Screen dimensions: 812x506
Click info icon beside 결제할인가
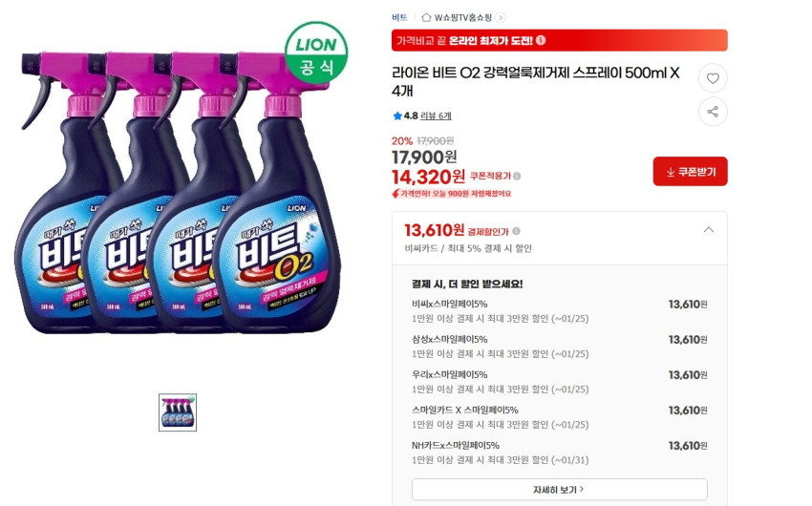pyautogui.click(x=516, y=231)
